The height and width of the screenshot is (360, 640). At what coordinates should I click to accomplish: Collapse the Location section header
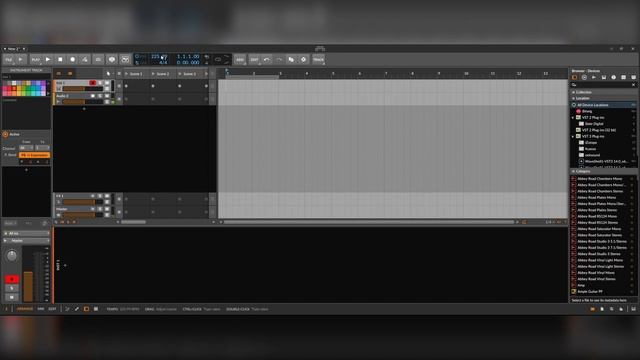(603, 98)
